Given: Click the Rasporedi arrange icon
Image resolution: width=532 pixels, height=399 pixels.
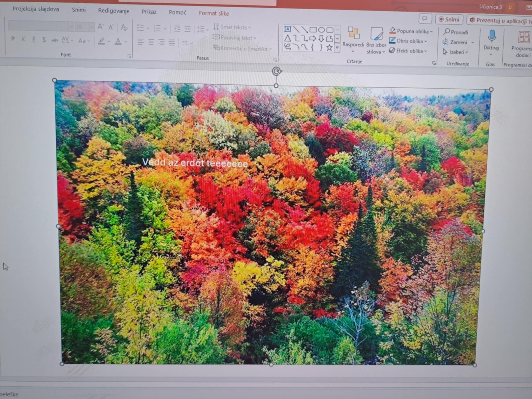Looking at the screenshot, I should [353, 33].
